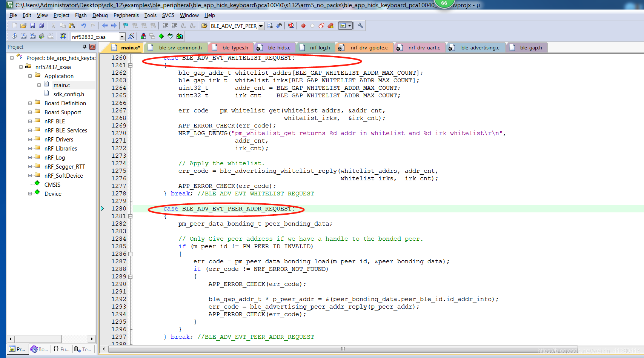Viewport: 644px width, 358px height.
Task: Open Select Software Packs icon
Action: tap(171, 36)
